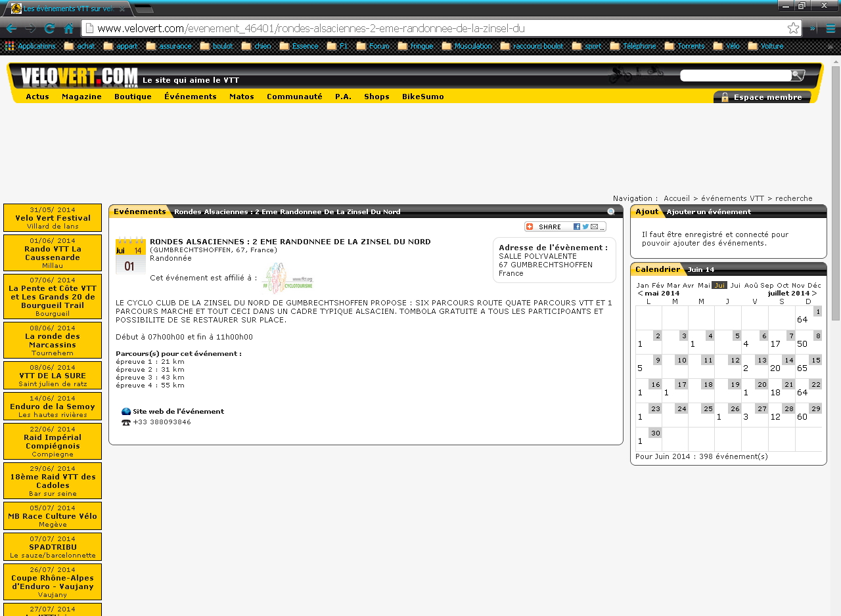841x616 pixels.
Task: Open the 'Musculation' bookmarks folder
Action: point(466,46)
